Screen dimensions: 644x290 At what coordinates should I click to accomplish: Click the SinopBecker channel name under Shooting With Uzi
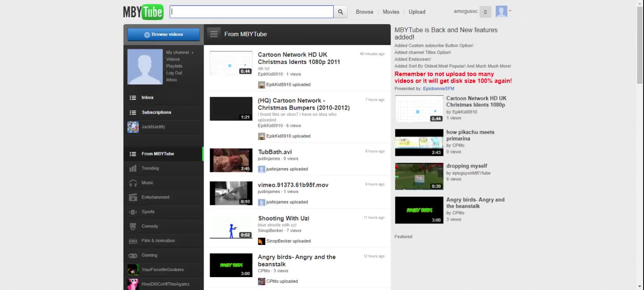click(270, 231)
